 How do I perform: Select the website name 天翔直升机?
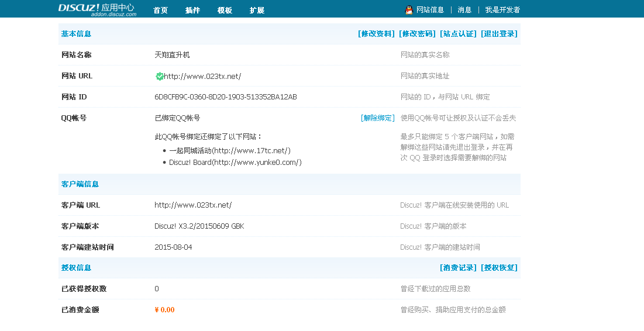172,55
